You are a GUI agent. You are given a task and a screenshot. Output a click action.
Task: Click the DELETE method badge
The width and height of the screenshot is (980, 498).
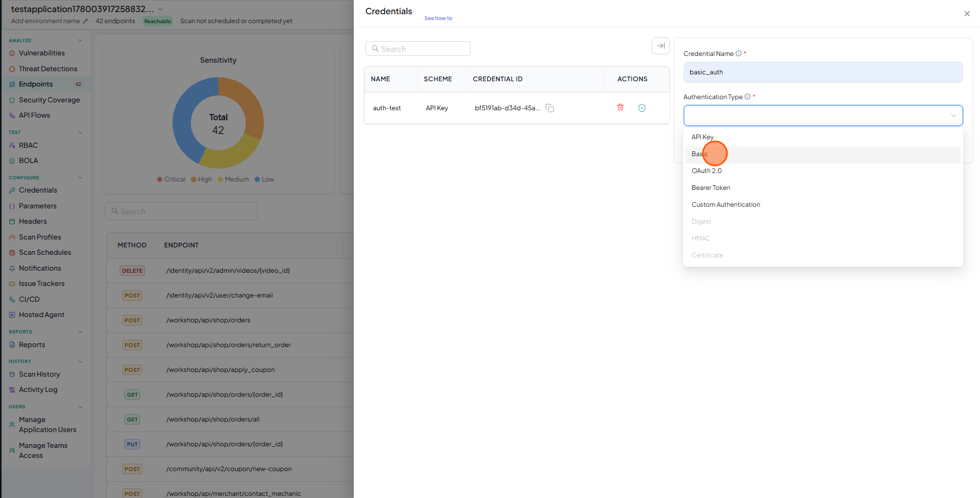tap(132, 271)
